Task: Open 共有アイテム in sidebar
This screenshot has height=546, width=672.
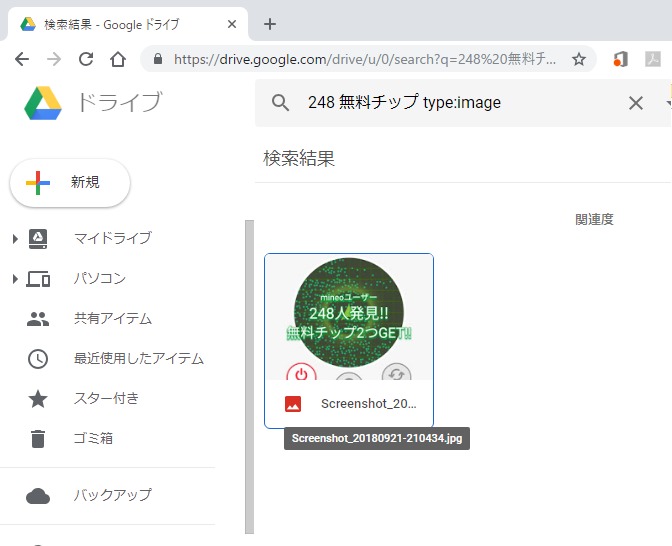Action: (112, 319)
